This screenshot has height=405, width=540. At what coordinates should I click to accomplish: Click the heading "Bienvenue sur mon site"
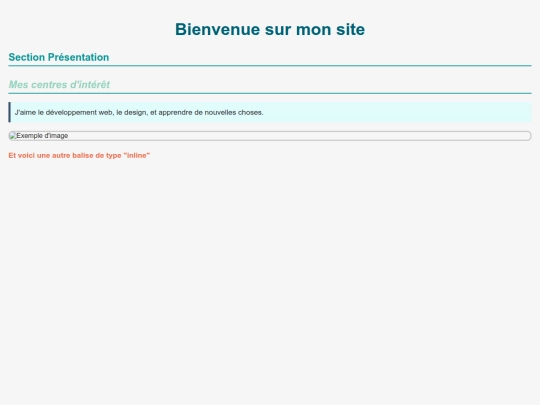coord(270,29)
